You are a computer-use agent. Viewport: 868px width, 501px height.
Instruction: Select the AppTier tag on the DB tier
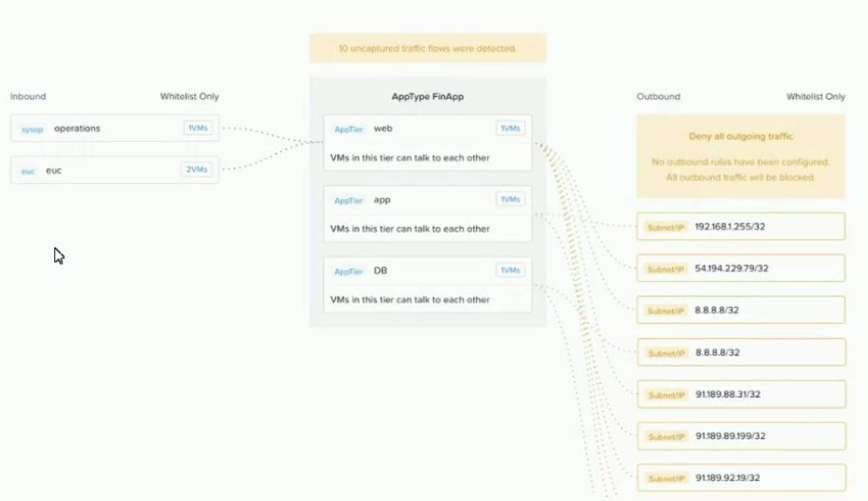349,271
